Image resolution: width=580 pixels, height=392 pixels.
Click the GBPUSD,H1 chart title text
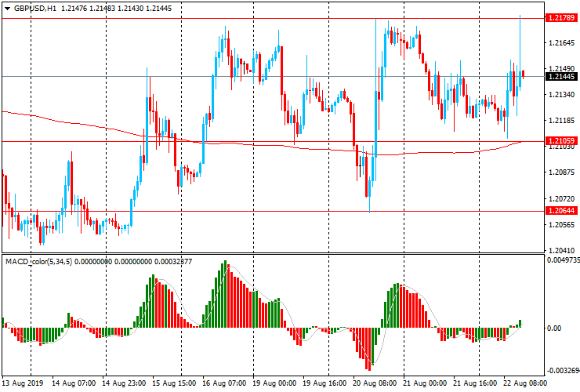point(35,8)
